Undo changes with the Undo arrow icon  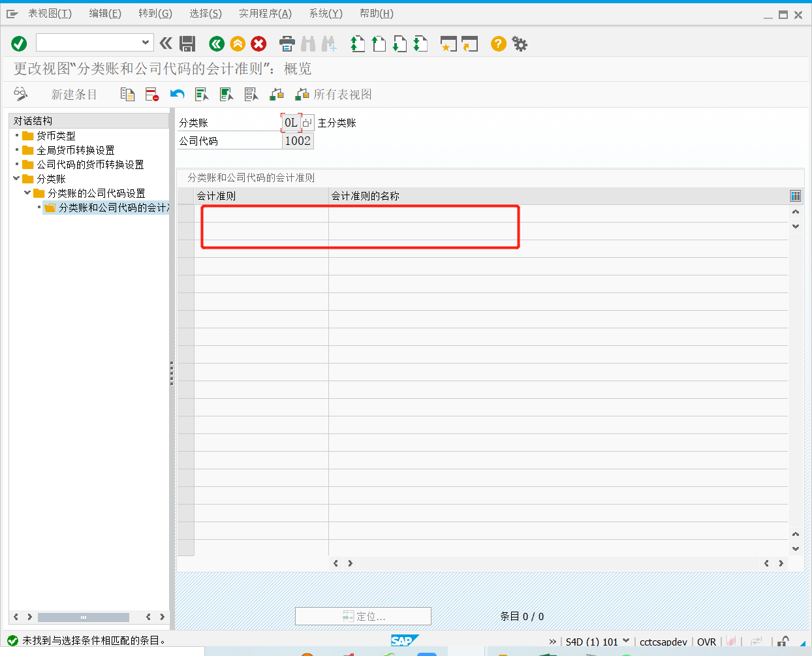pos(176,93)
